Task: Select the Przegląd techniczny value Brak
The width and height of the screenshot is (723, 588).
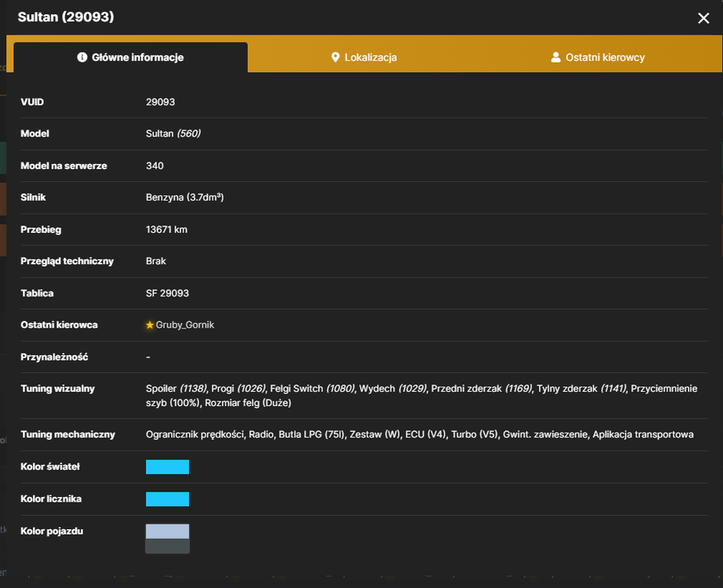Action: pyautogui.click(x=156, y=261)
